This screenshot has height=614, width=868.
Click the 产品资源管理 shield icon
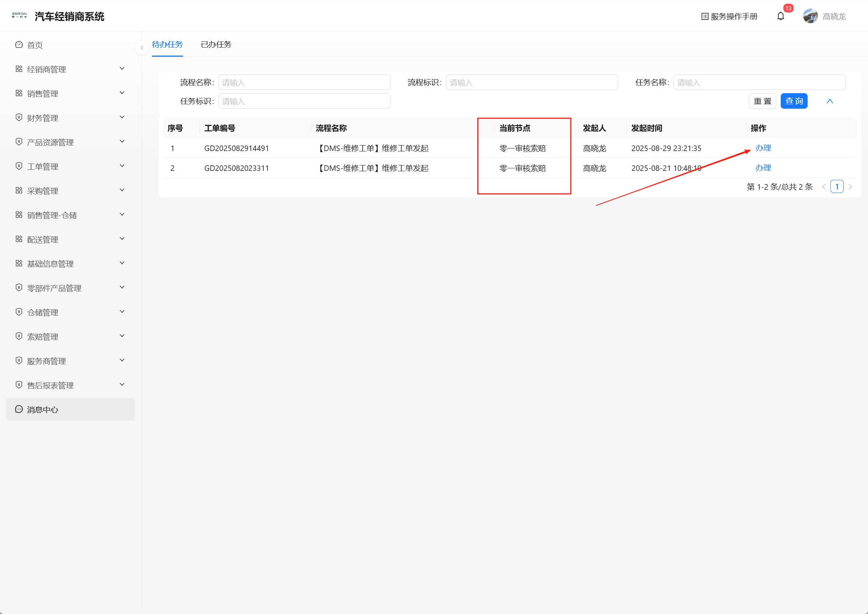pyautogui.click(x=19, y=142)
